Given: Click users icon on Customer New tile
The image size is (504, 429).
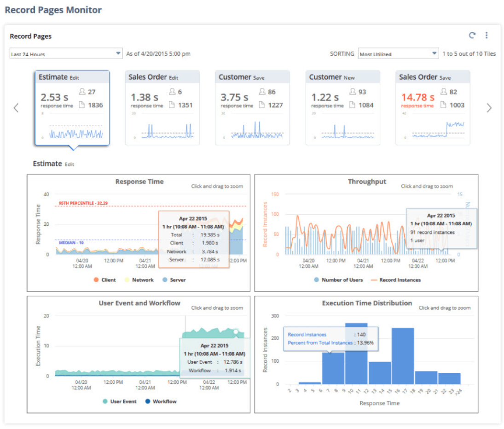Looking at the screenshot, I should 353,92.
